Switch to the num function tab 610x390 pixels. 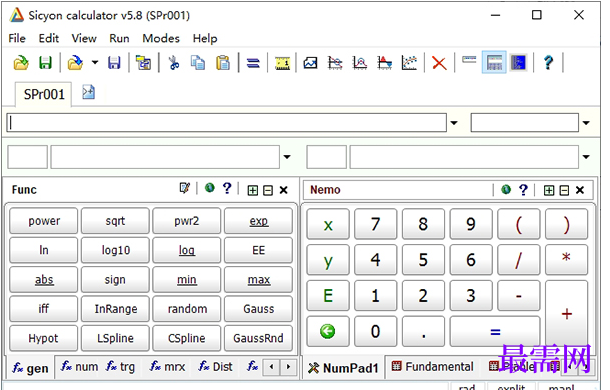pyautogui.click(x=80, y=366)
